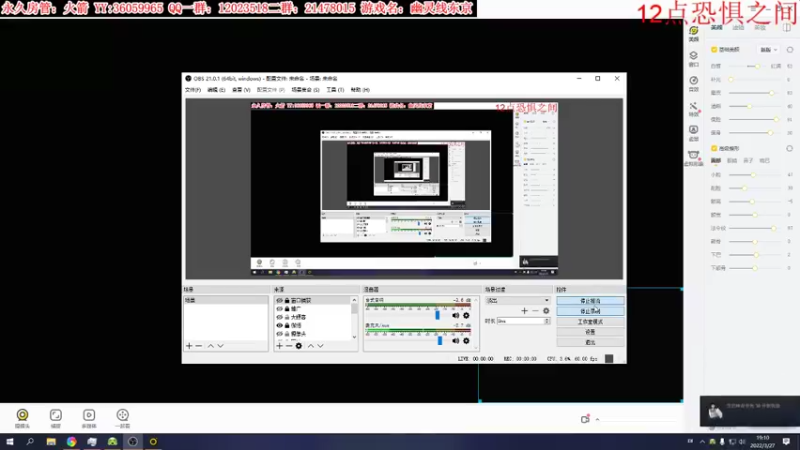Open the 帮助(H) menu in OBS
This screenshot has height=450, width=800.
click(x=360, y=90)
